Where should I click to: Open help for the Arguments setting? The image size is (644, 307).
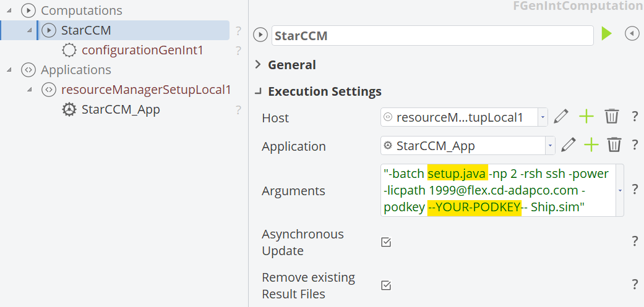tap(635, 190)
